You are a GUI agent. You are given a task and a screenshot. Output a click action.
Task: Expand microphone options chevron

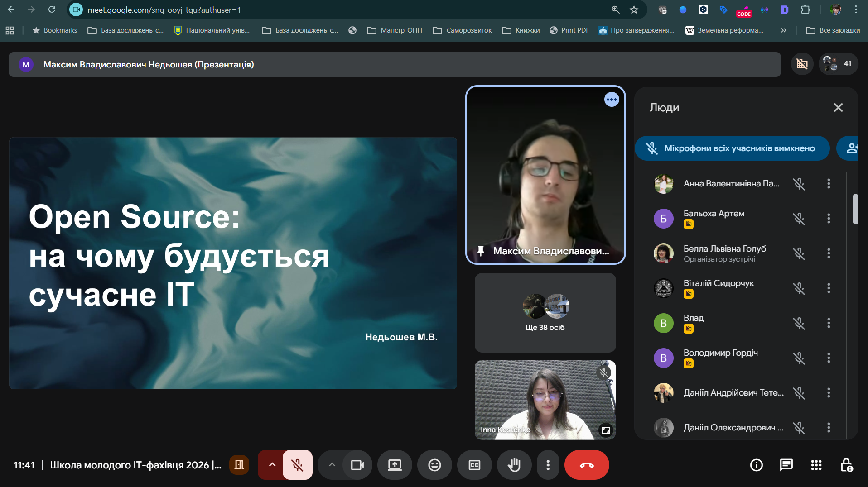tap(271, 465)
